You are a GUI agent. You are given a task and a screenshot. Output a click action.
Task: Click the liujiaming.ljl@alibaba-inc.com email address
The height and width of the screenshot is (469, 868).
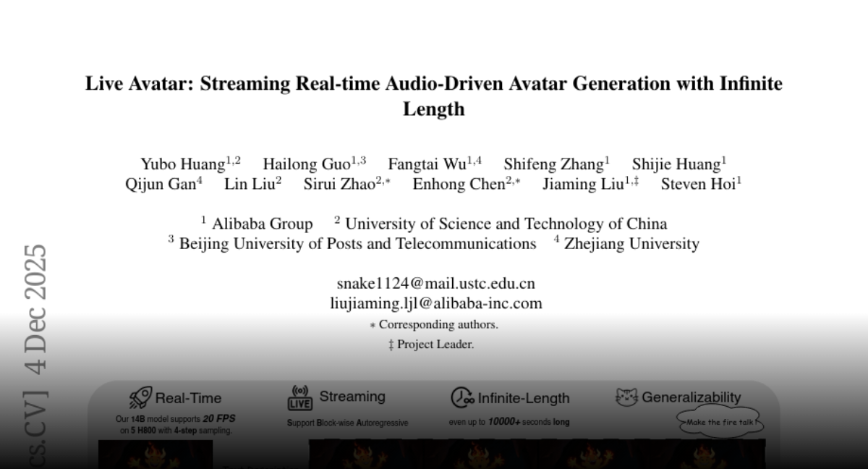(435, 303)
